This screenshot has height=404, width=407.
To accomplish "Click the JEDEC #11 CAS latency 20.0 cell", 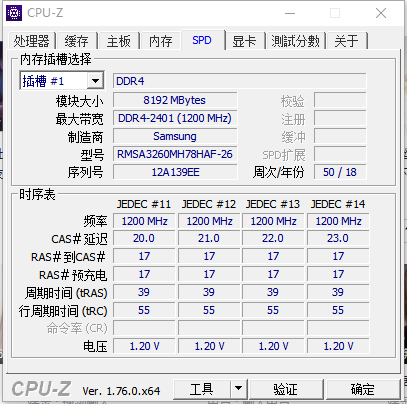I will click(x=144, y=238).
